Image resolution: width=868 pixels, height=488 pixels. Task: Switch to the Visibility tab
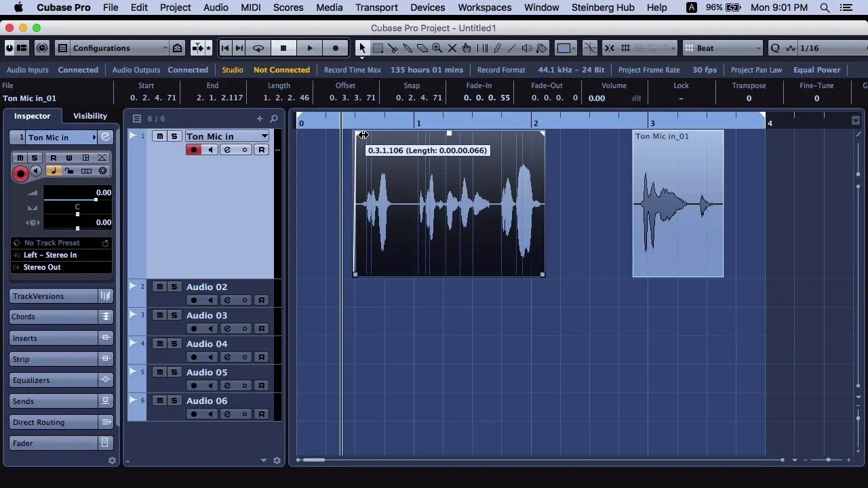(x=90, y=116)
